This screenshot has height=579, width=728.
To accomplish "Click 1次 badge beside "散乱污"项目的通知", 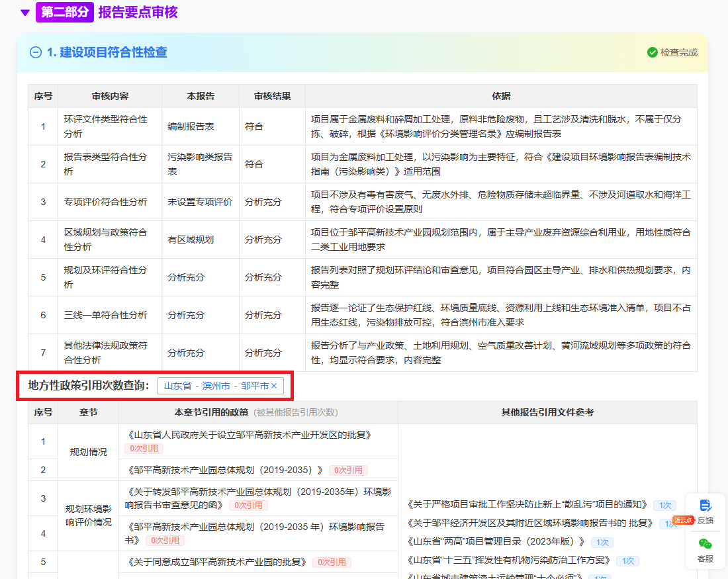I will [664, 505].
